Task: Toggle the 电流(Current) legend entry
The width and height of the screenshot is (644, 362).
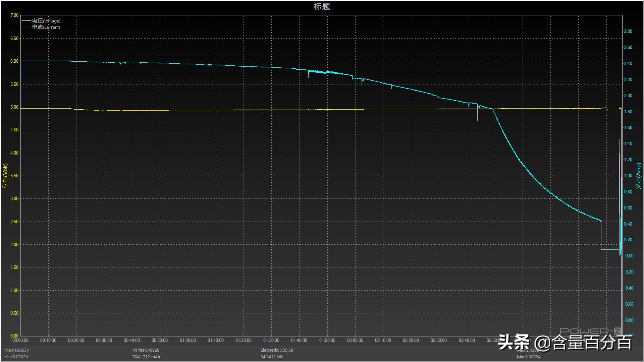Action: pos(46,27)
